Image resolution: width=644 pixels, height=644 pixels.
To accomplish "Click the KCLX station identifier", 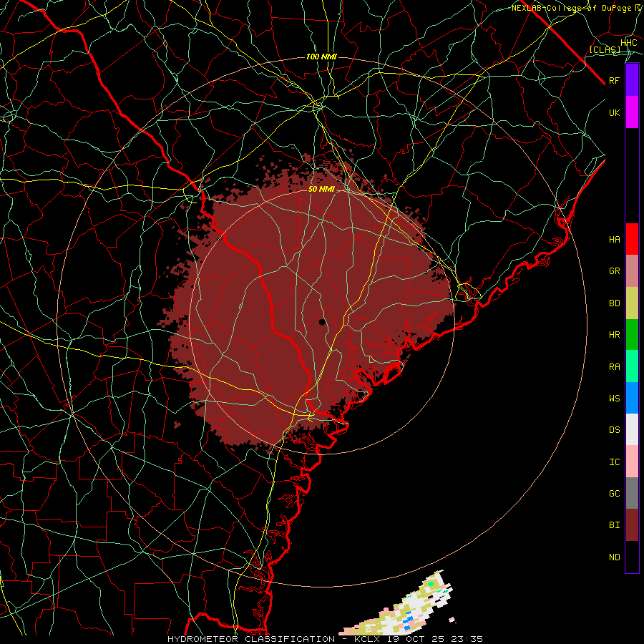I will [369, 639].
